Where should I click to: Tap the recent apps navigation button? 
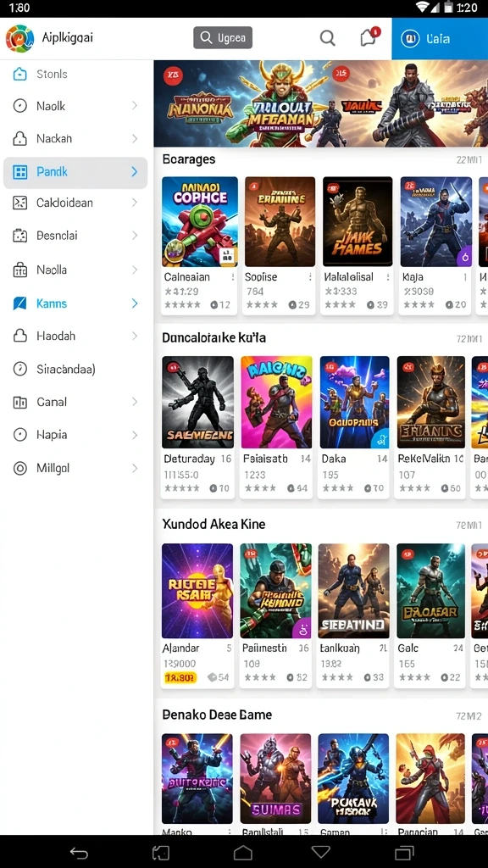(404, 853)
